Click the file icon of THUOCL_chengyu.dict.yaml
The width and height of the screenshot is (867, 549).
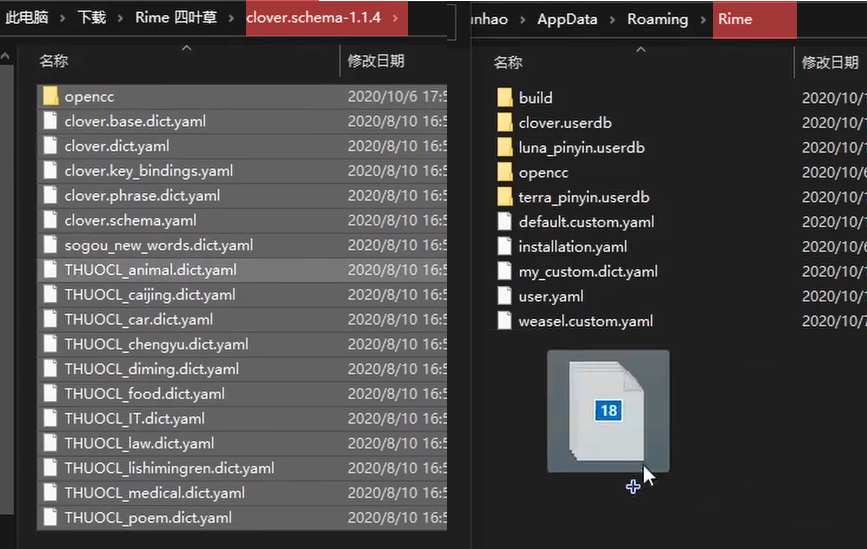tap(50, 344)
